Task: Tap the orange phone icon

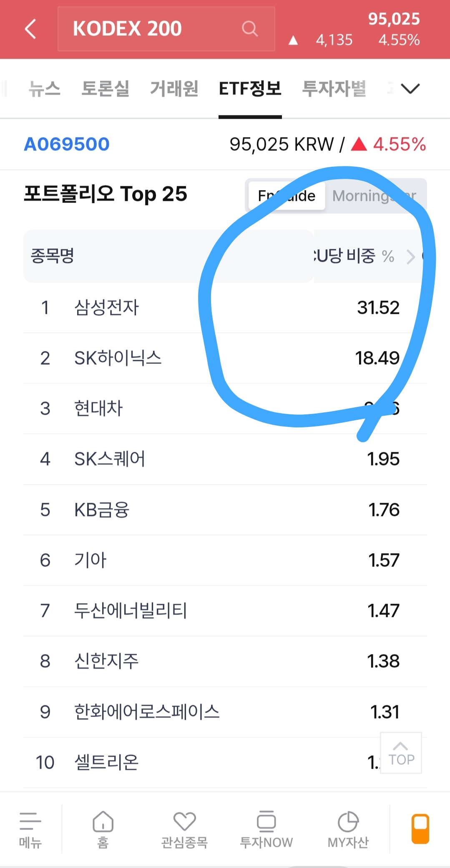Action: [420, 828]
